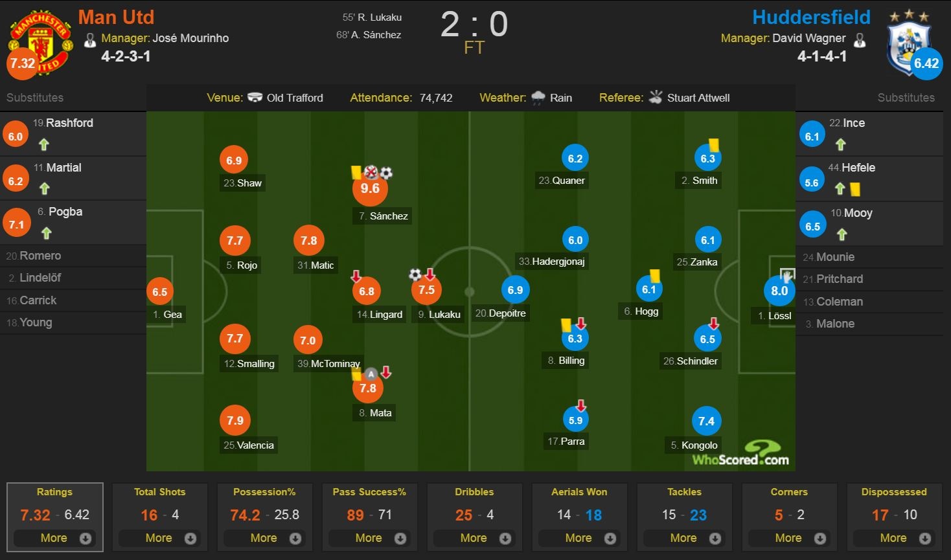The width and height of the screenshot is (951, 560).
Task: Expand More under Possession%
Action: coord(265,538)
